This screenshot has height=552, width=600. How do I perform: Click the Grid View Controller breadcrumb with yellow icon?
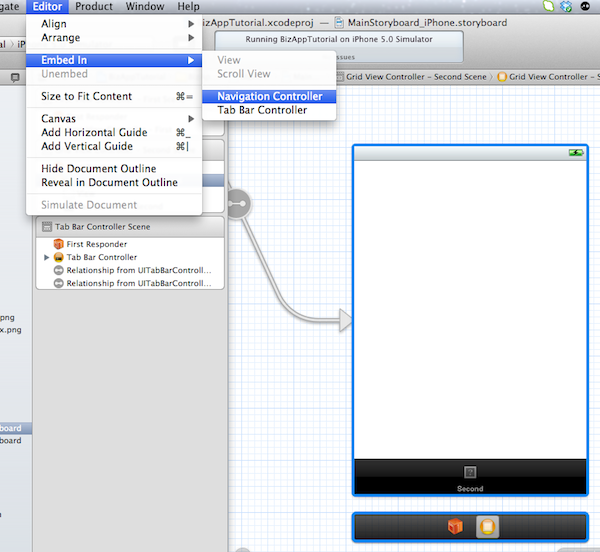pos(548,77)
